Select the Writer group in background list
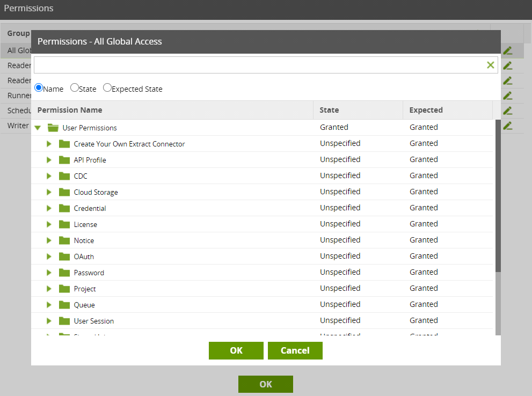 pos(18,126)
